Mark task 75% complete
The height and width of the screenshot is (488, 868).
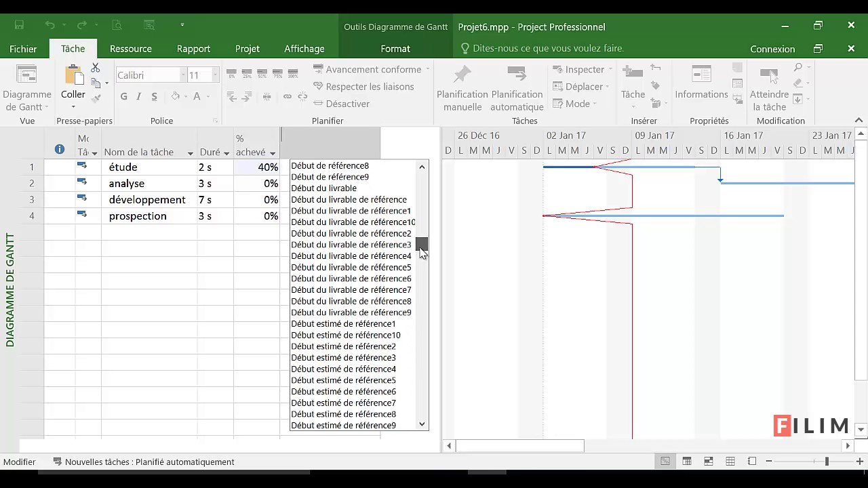point(277,73)
